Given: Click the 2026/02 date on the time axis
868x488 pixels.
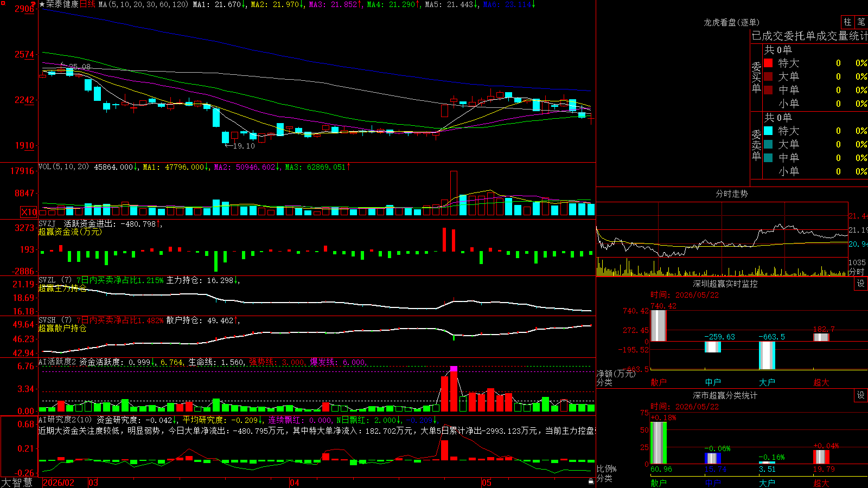Looking at the screenshot, I should point(59,483).
